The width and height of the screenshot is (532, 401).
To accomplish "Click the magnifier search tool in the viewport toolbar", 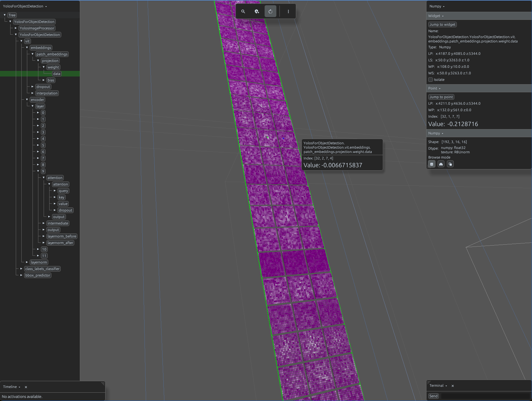I will pos(243,11).
